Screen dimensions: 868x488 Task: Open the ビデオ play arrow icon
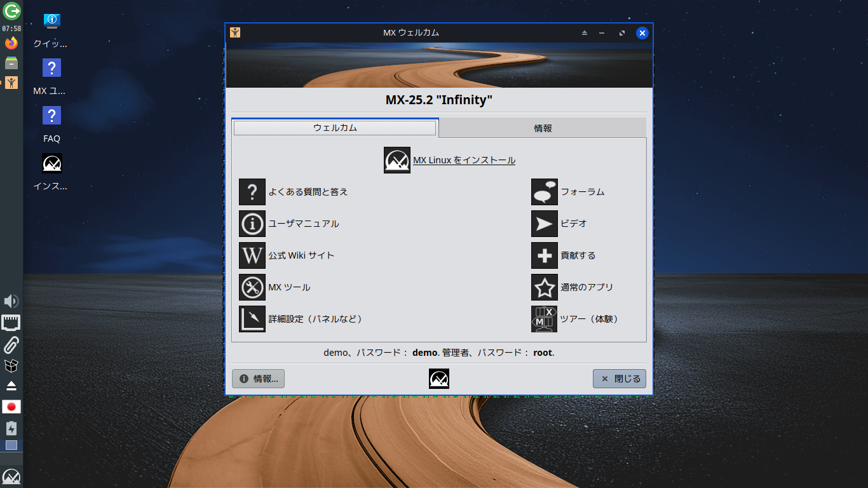(545, 224)
